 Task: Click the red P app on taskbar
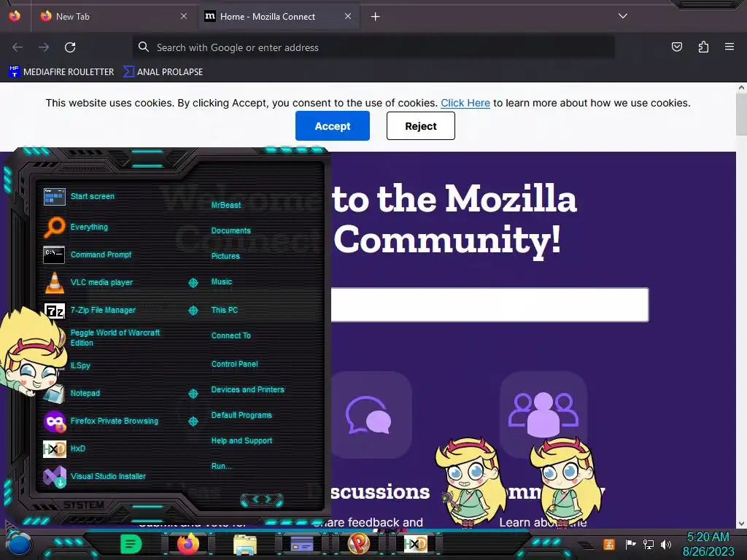click(x=358, y=543)
